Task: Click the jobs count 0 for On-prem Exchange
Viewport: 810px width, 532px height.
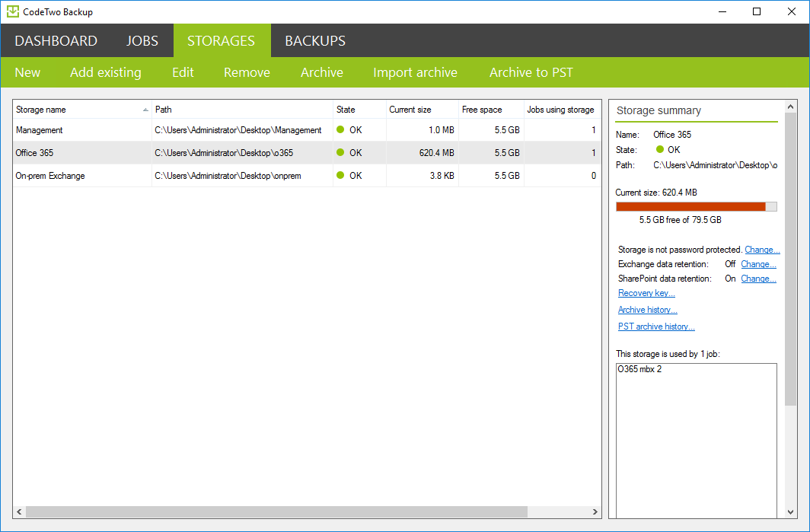Action: point(594,175)
